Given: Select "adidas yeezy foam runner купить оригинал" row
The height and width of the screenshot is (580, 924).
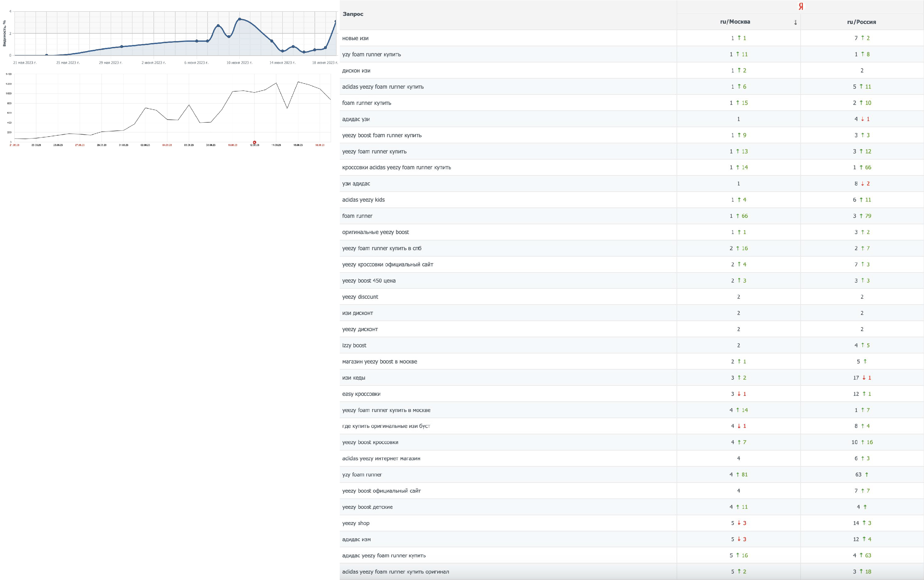Looking at the screenshot, I should (395, 572).
